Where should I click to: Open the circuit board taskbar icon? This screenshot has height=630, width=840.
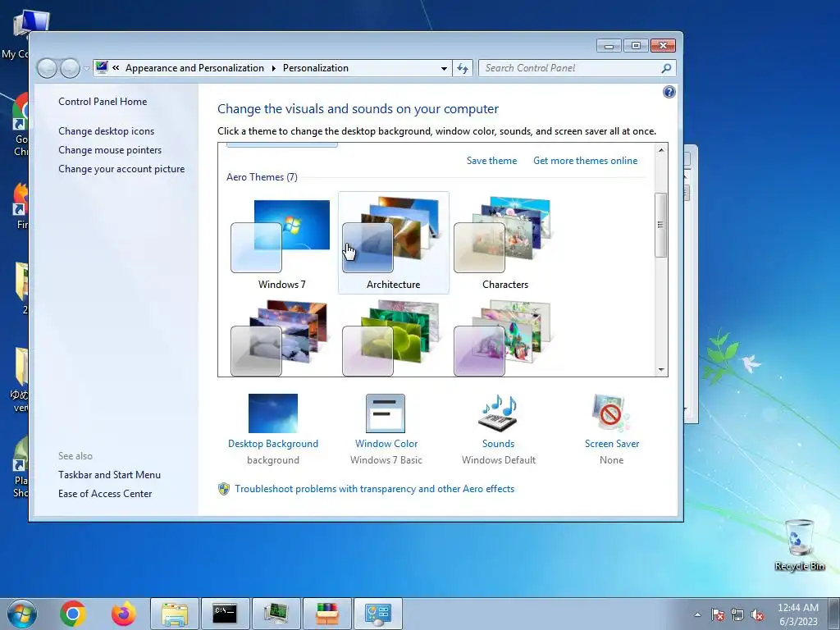(276, 614)
